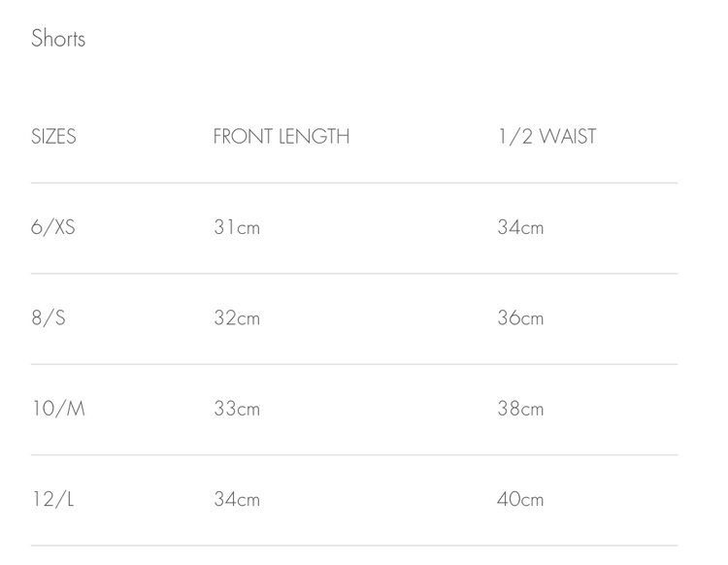Select the 40cm half waist value
Image resolution: width=728 pixels, height=565 pixels.
[x=520, y=500]
